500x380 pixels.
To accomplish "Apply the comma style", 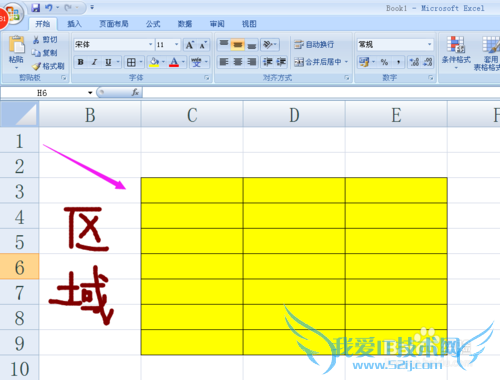I will 398,62.
